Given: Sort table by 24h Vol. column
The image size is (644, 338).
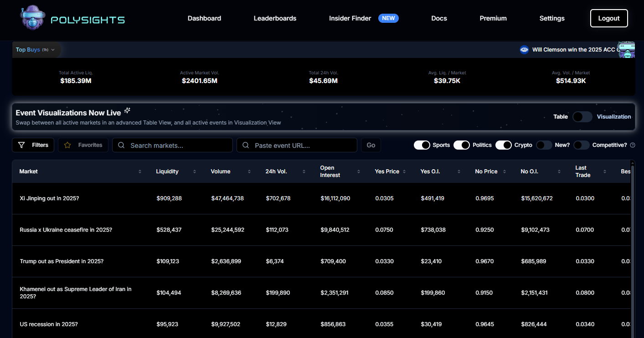Looking at the screenshot, I should coord(304,172).
